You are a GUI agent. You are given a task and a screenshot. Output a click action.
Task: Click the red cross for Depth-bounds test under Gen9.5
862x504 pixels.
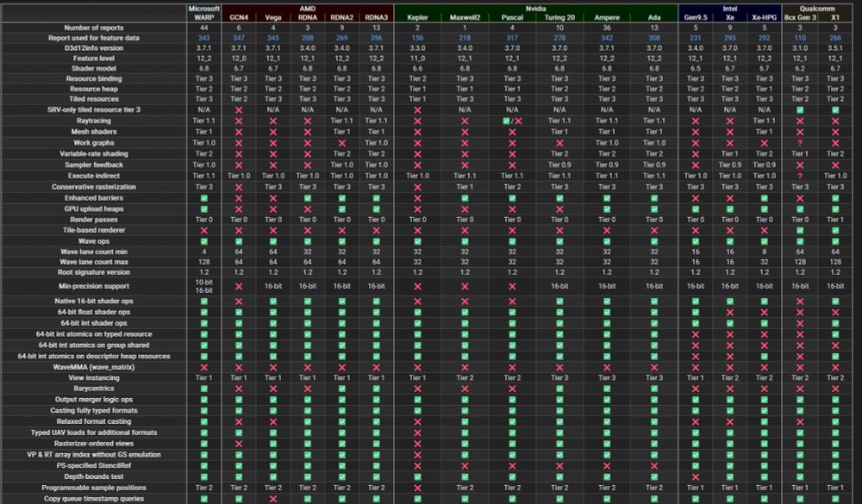tap(696, 476)
